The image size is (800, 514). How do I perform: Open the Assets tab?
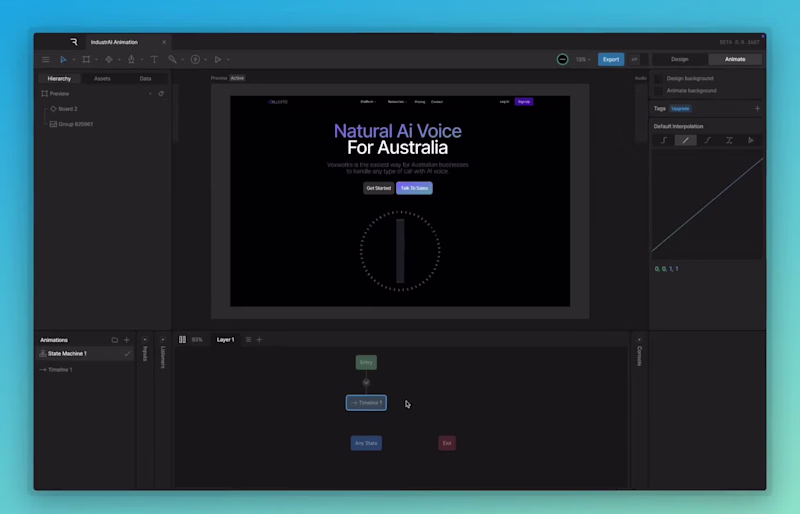(102, 79)
